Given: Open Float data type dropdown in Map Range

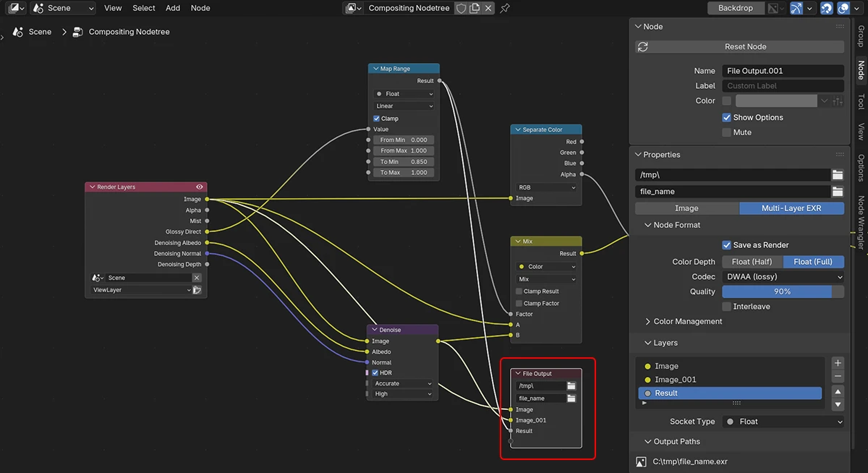Looking at the screenshot, I should 404,94.
